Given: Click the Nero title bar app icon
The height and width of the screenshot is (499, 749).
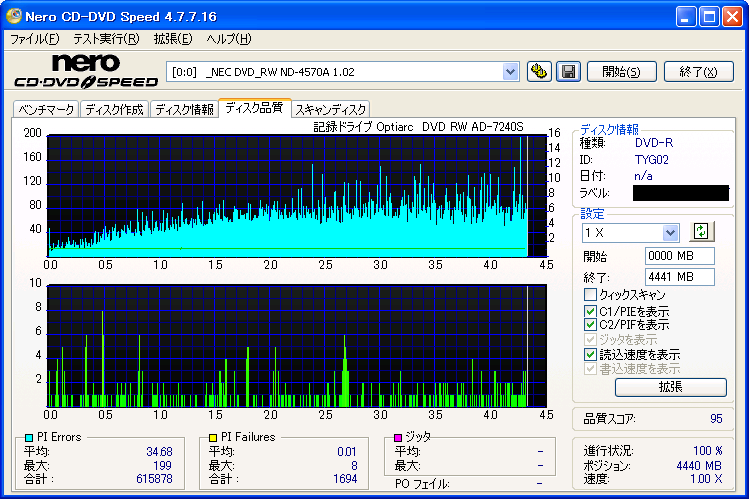Looking at the screenshot, I should [x=13, y=16].
